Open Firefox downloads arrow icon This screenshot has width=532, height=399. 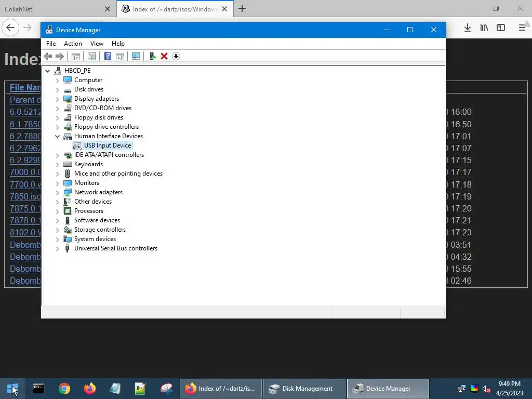[x=468, y=28]
